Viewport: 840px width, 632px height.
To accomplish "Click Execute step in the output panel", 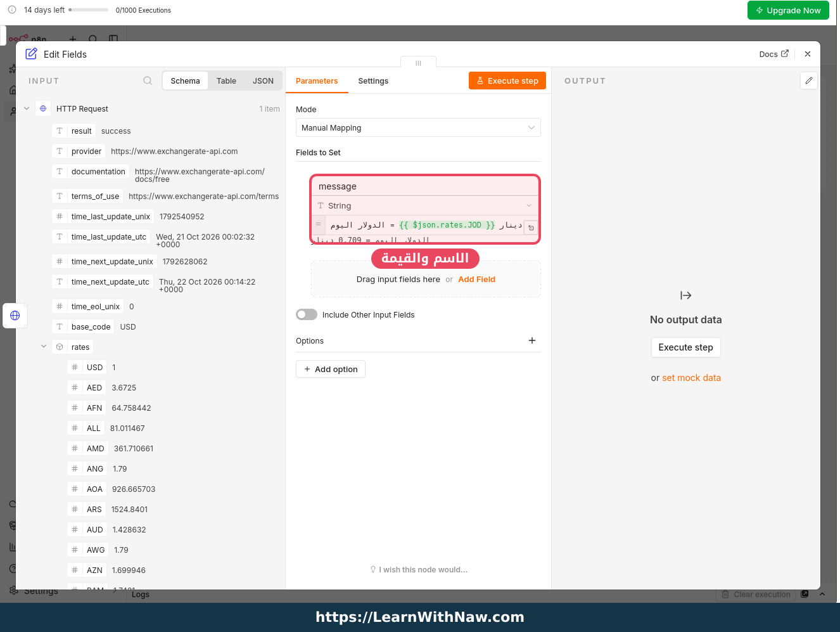I will click(685, 347).
